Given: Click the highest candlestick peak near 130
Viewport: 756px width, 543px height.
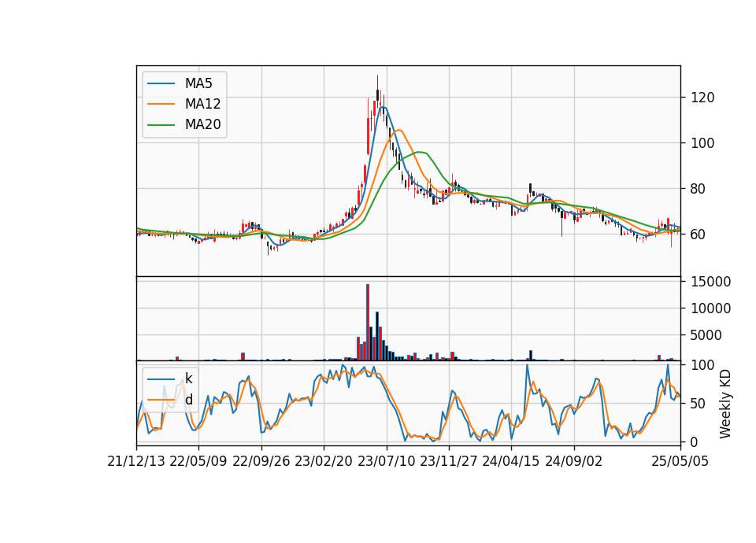Looking at the screenshot, I should [x=377, y=89].
